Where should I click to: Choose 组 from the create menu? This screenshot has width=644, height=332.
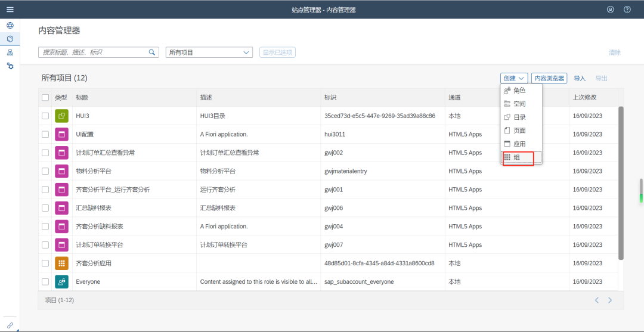click(522, 157)
